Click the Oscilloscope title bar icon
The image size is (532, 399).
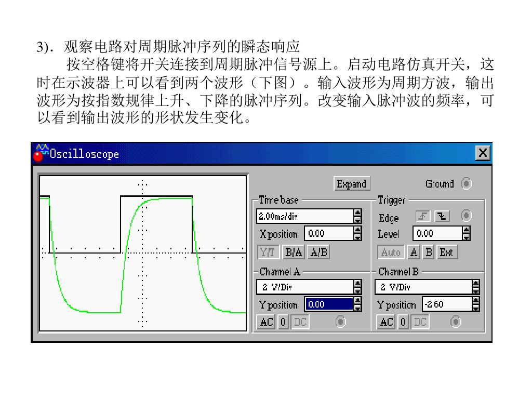tap(41, 153)
